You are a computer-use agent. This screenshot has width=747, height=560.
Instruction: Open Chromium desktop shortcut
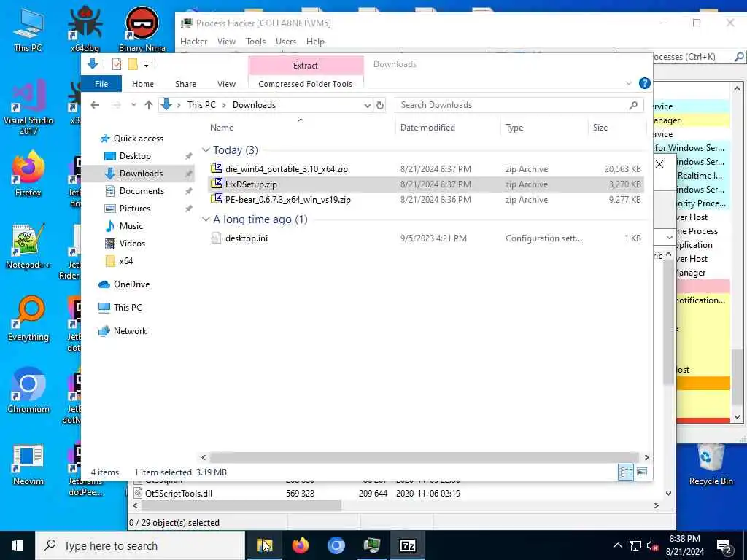click(x=28, y=391)
